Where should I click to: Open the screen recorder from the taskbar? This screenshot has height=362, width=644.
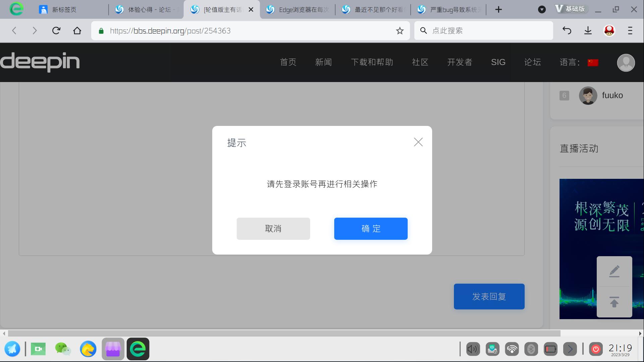38,349
